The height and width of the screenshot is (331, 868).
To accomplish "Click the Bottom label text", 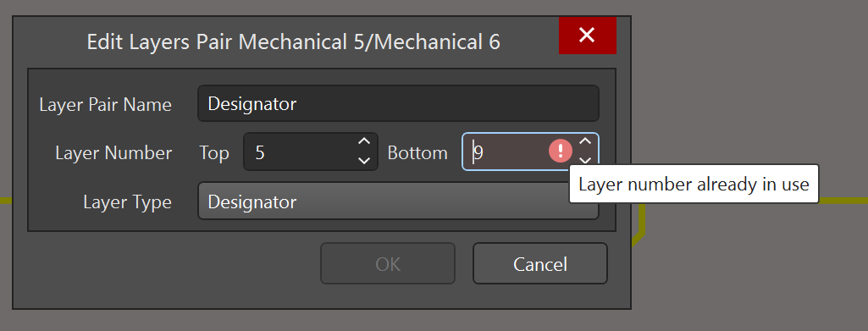I will tap(417, 152).
